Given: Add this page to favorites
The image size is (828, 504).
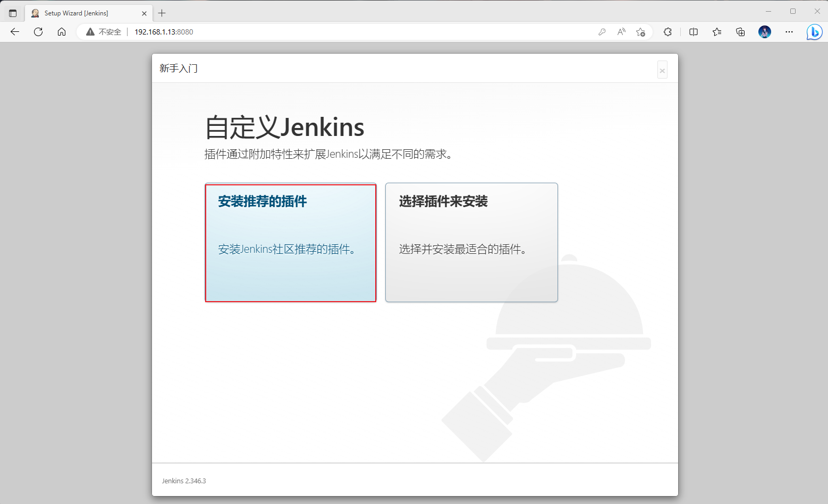Looking at the screenshot, I should (641, 32).
